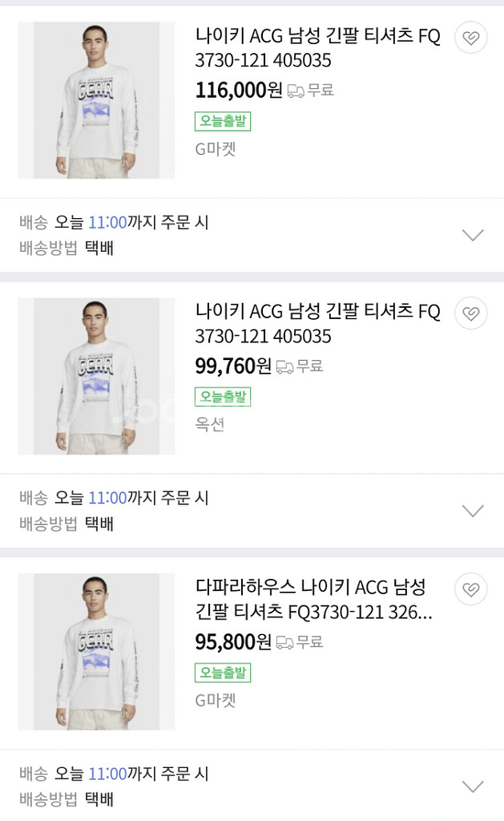Open the product title above the 99,760원 price
Screen dimensions: 504x821
coord(317,323)
